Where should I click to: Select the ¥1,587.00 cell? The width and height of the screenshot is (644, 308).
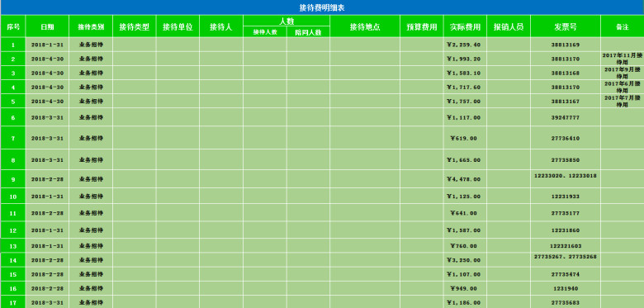coord(465,230)
